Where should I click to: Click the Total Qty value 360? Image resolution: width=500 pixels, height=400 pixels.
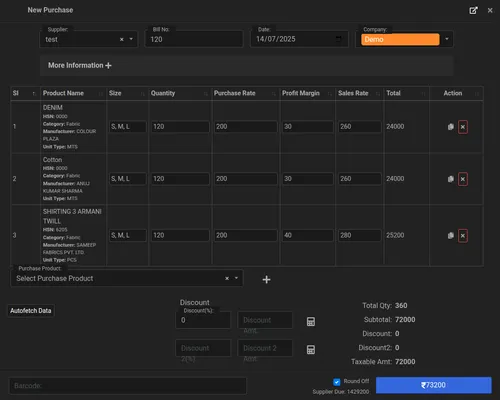click(401, 306)
